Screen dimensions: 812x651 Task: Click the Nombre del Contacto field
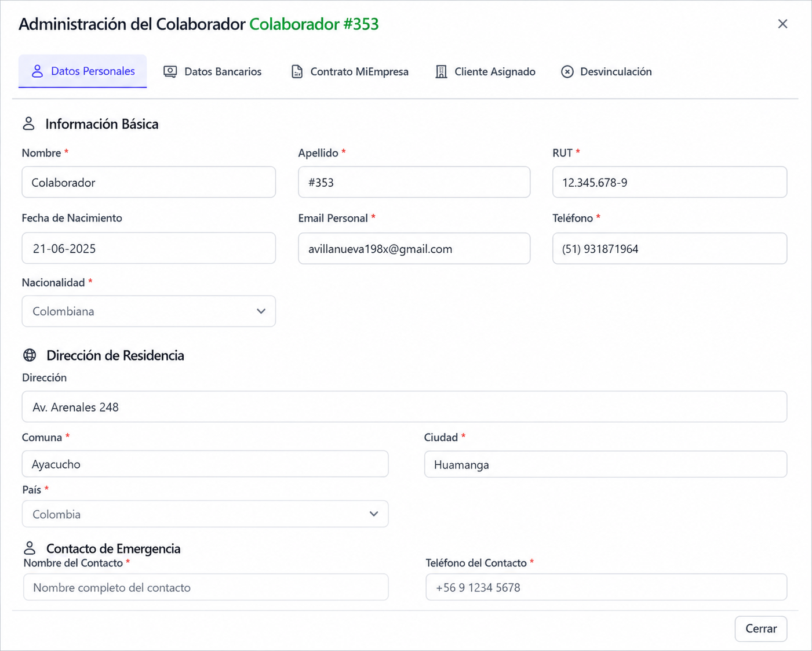point(206,587)
